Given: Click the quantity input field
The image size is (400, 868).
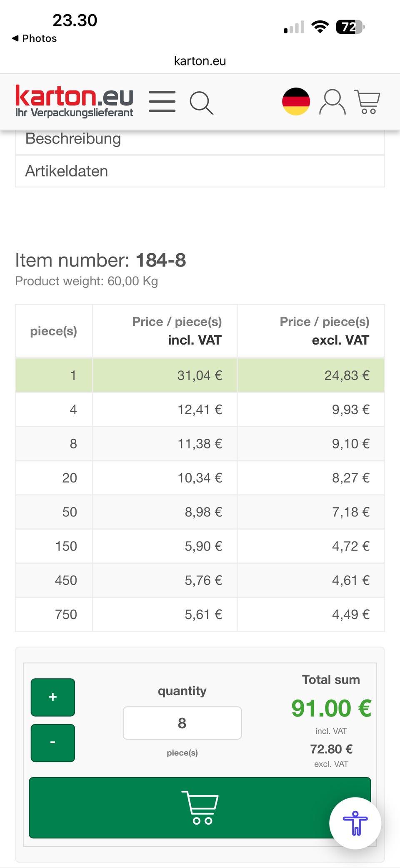Looking at the screenshot, I should (x=182, y=723).
